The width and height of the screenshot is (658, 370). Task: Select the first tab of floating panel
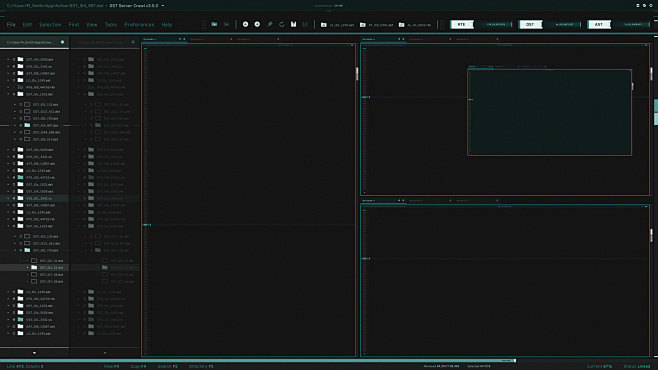point(480,66)
